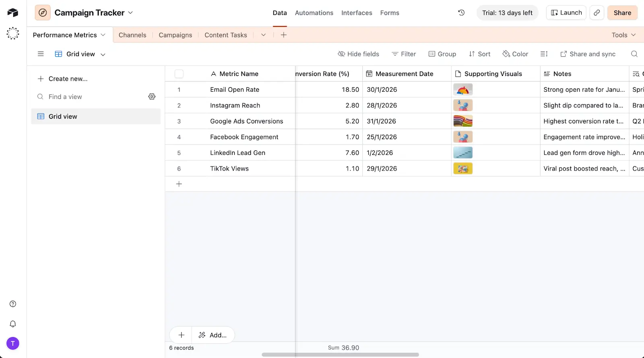Click Add with AI button
Screen dimensions: 644x358
click(x=213, y=335)
